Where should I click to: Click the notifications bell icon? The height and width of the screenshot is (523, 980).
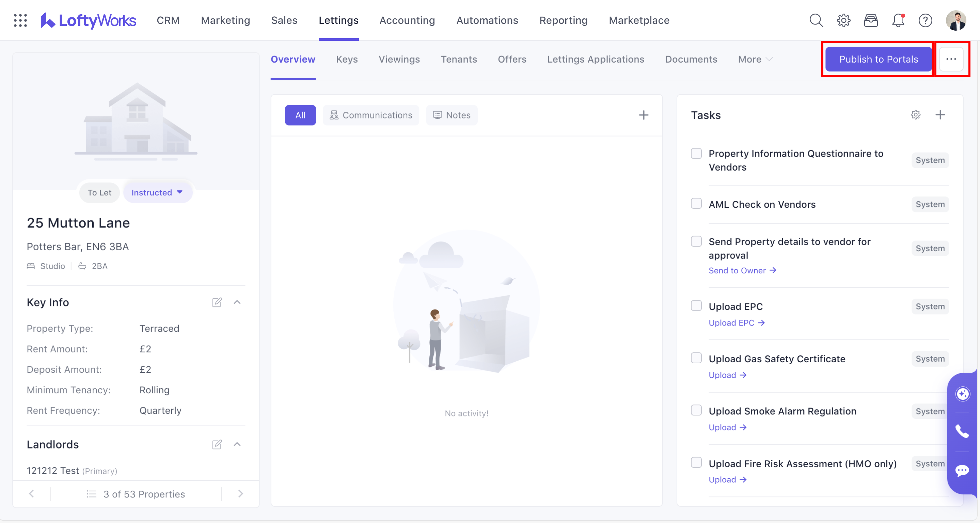(898, 20)
